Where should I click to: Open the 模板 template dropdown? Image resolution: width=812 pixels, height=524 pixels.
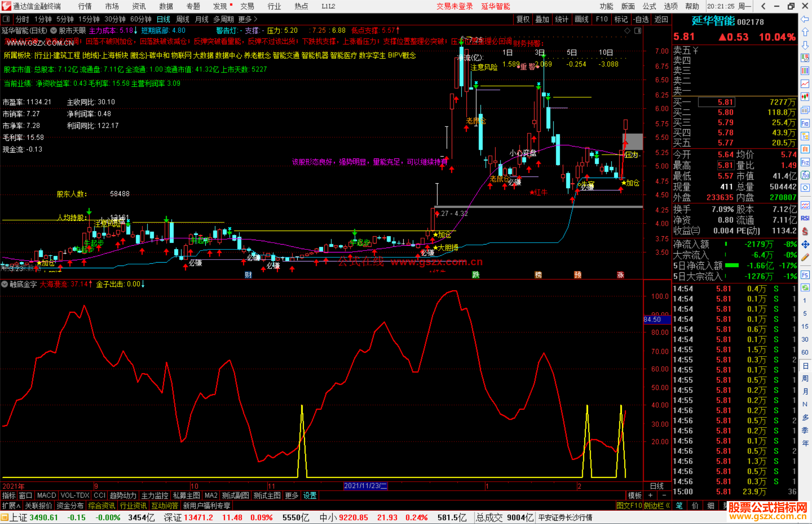[635, 496]
